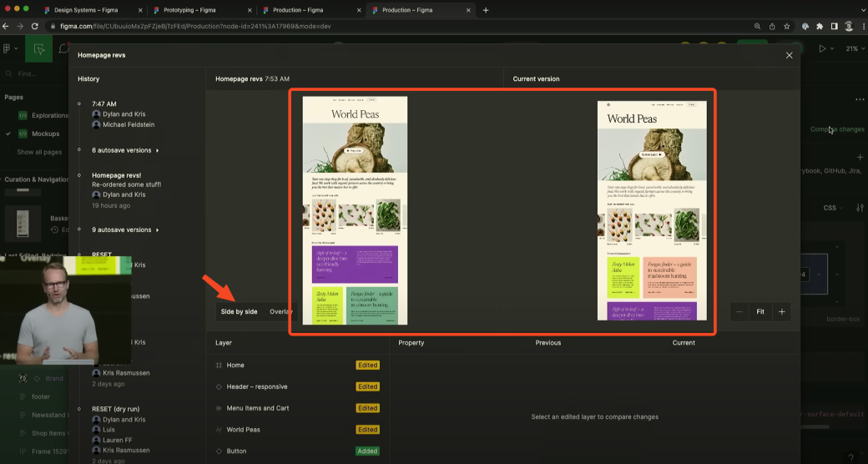Viewport: 868px width, 464px height.
Task: Go forward in the browser
Action: pos(20,26)
